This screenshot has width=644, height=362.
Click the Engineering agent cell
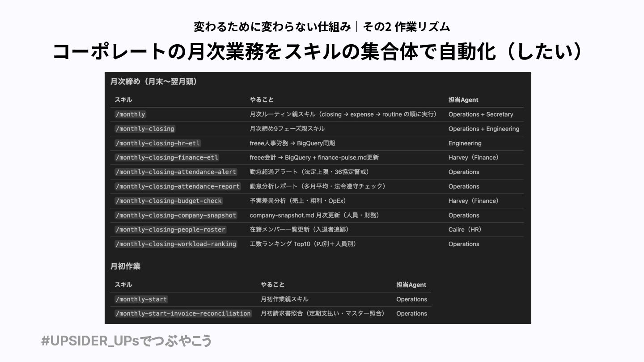pyautogui.click(x=465, y=143)
